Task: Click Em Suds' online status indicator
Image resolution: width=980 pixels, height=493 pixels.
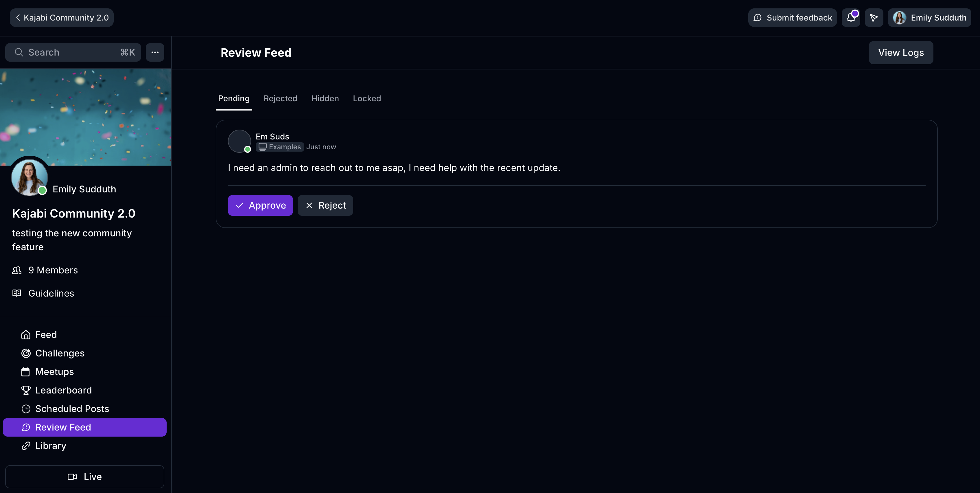Action: point(248,150)
